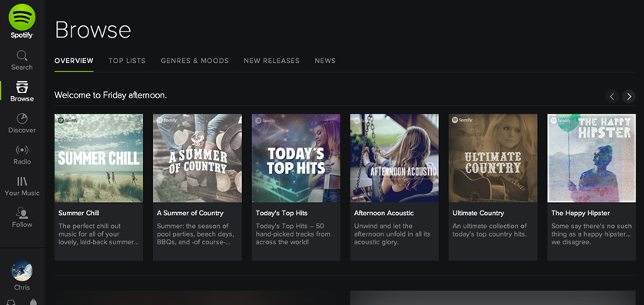Open A Summer of Country cover art

point(198,158)
